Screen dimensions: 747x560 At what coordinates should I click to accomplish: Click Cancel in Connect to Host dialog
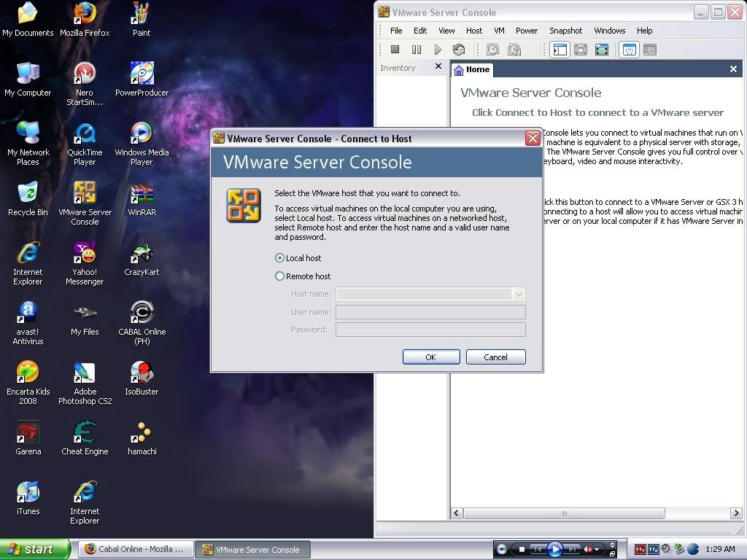coord(495,357)
